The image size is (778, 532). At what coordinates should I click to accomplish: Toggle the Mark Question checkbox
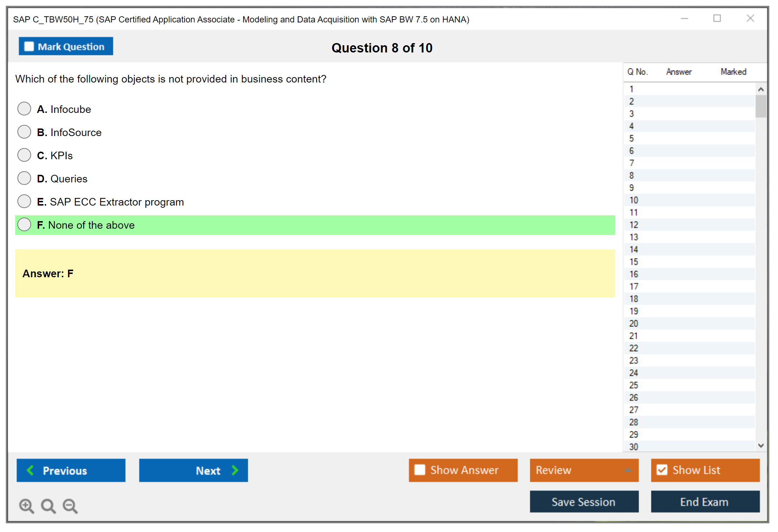(x=29, y=47)
